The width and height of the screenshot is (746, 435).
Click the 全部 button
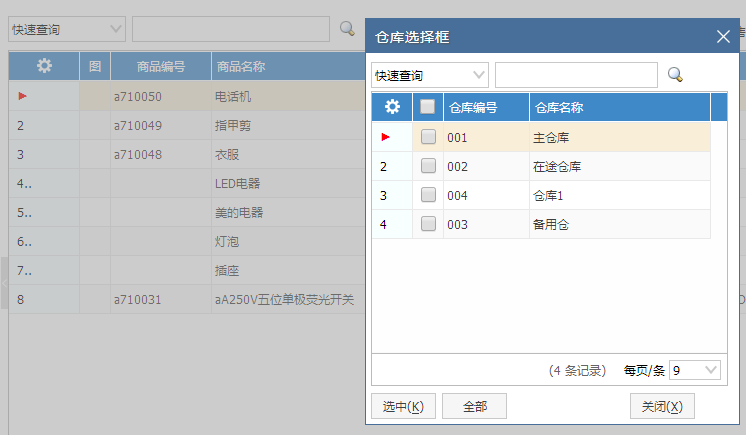[x=474, y=406]
